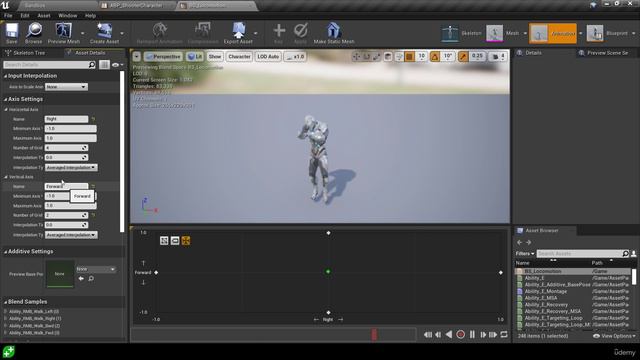The height and width of the screenshot is (360, 640).
Task: Open the File menu
Action: point(8,16)
